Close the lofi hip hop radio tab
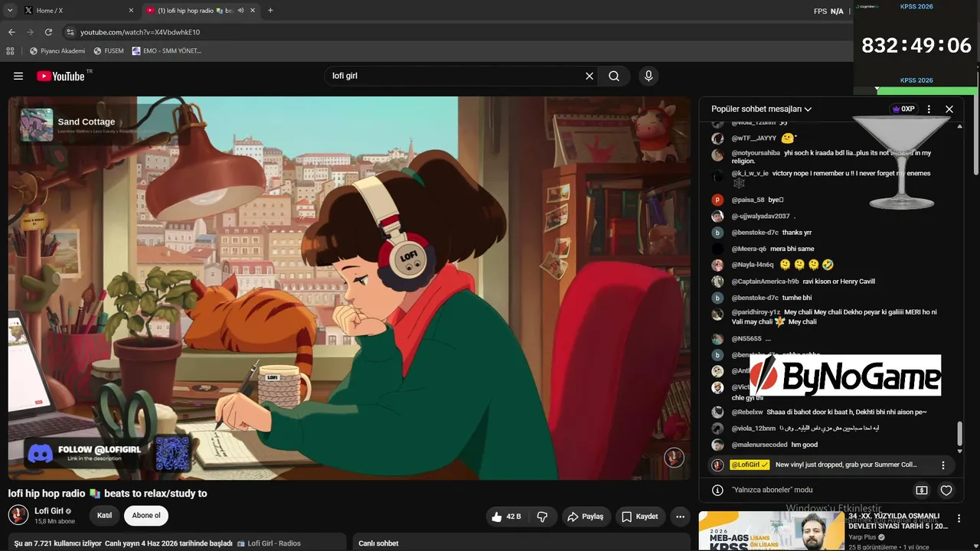Image resolution: width=980 pixels, height=551 pixels. (253, 11)
